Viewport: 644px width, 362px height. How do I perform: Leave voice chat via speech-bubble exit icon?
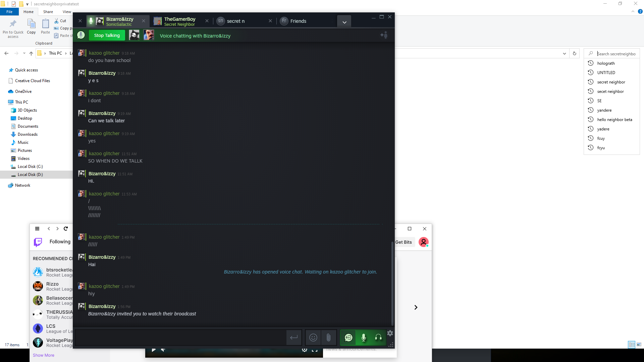348,338
